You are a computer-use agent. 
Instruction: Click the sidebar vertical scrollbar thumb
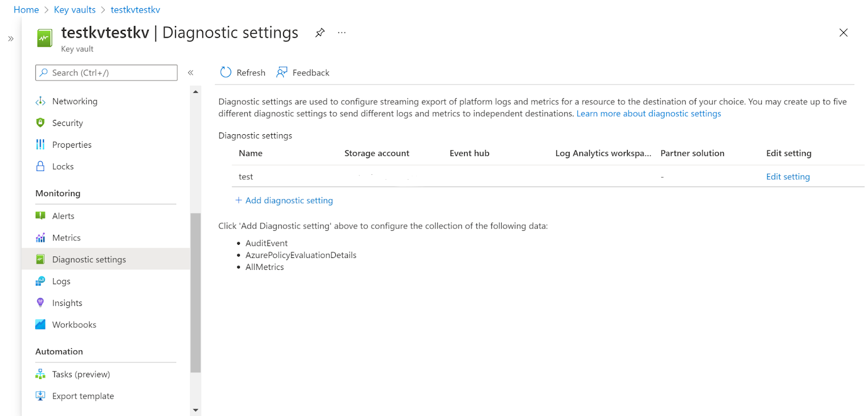click(196, 292)
